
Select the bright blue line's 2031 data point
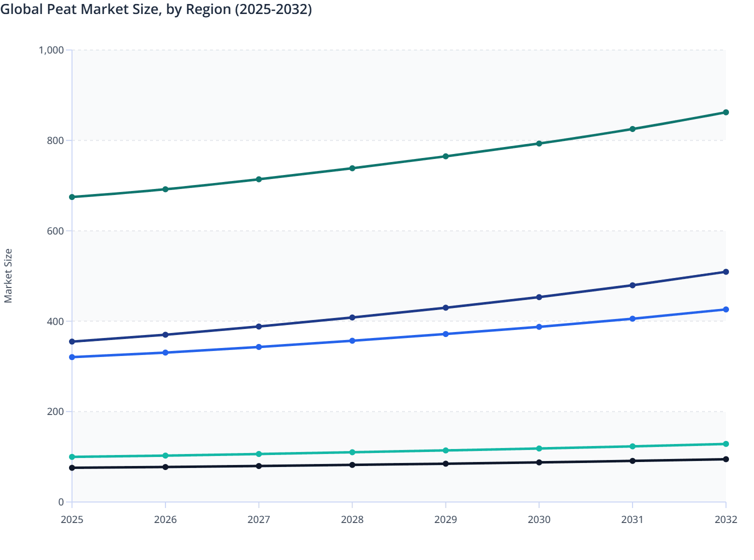click(x=632, y=318)
